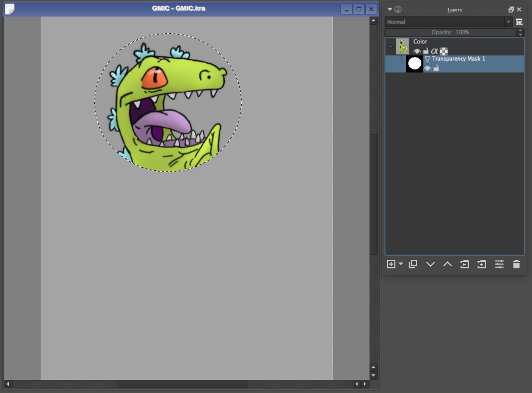This screenshot has height=393, width=532.
Task: Move layer into group icon
Action: (x=481, y=264)
